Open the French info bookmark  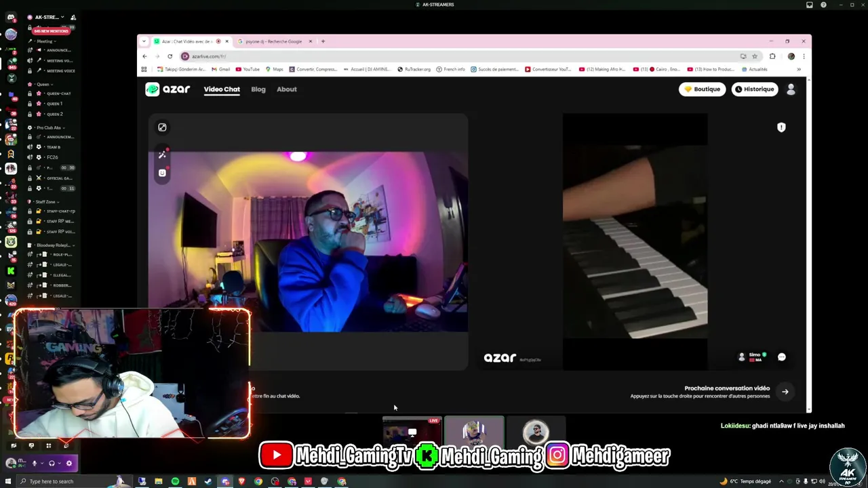[x=451, y=69]
